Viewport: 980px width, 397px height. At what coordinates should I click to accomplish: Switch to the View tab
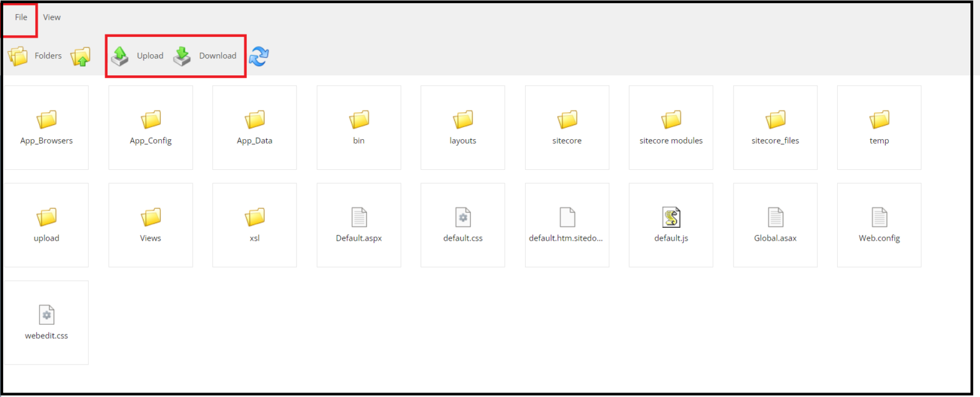pyautogui.click(x=52, y=17)
